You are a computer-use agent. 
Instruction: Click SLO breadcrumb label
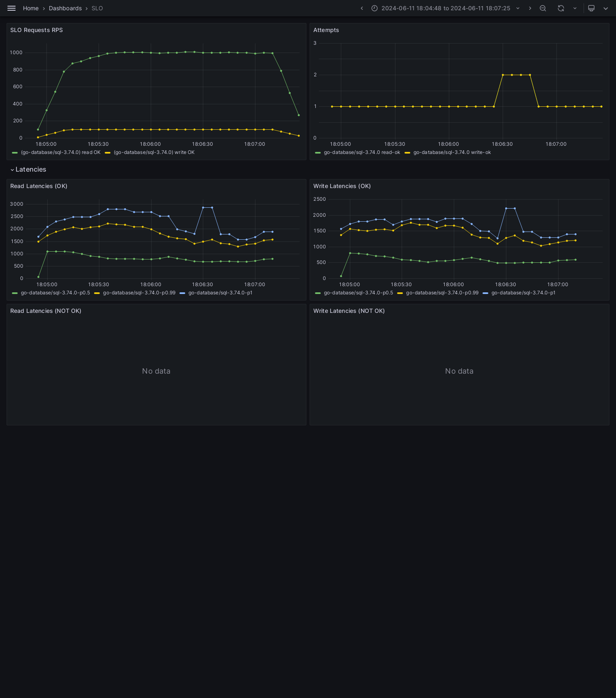(97, 8)
